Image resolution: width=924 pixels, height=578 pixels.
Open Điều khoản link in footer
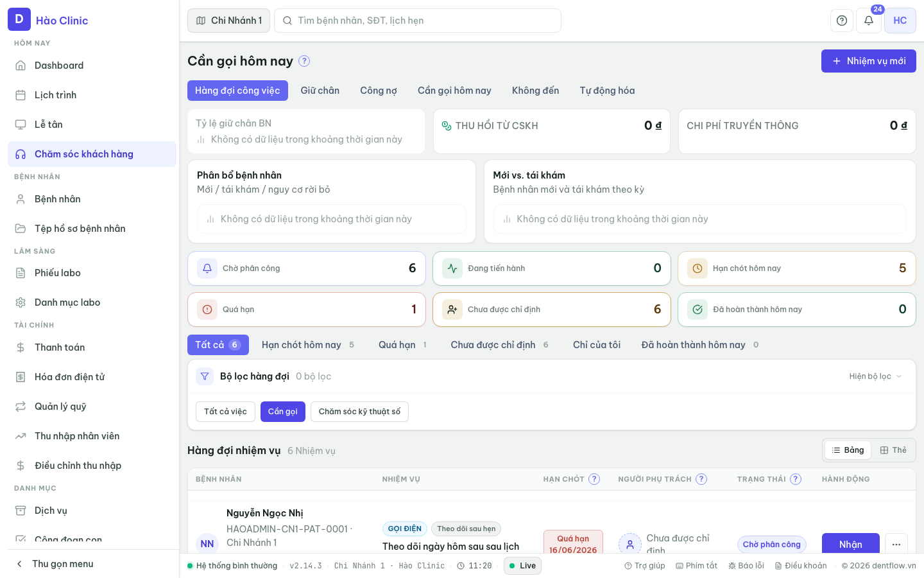pos(801,566)
